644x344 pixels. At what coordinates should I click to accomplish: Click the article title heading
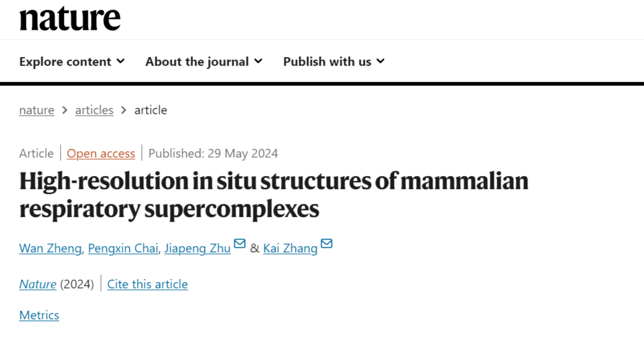tap(274, 195)
